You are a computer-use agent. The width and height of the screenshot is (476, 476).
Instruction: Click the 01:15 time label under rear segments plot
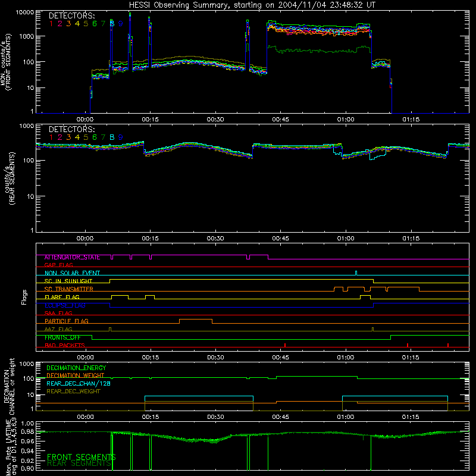click(411, 239)
